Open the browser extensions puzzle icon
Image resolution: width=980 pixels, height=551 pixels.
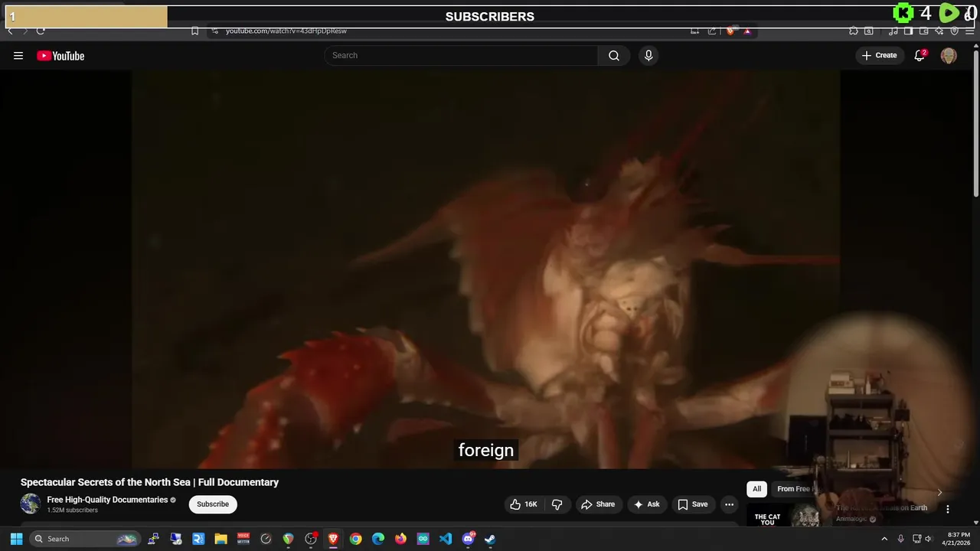click(x=854, y=31)
